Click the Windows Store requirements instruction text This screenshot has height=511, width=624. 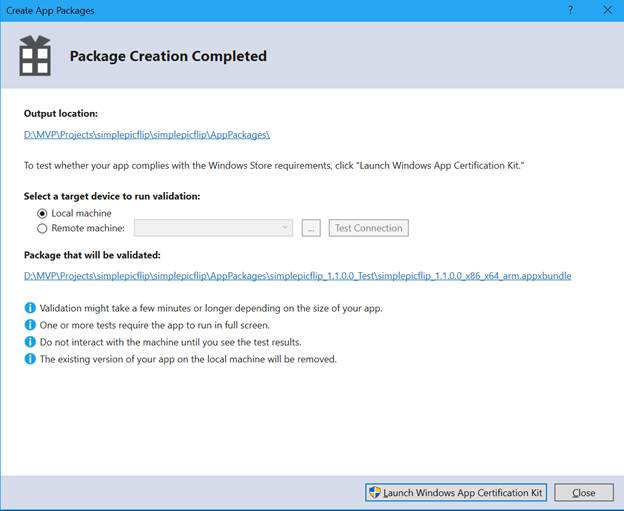[274, 166]
